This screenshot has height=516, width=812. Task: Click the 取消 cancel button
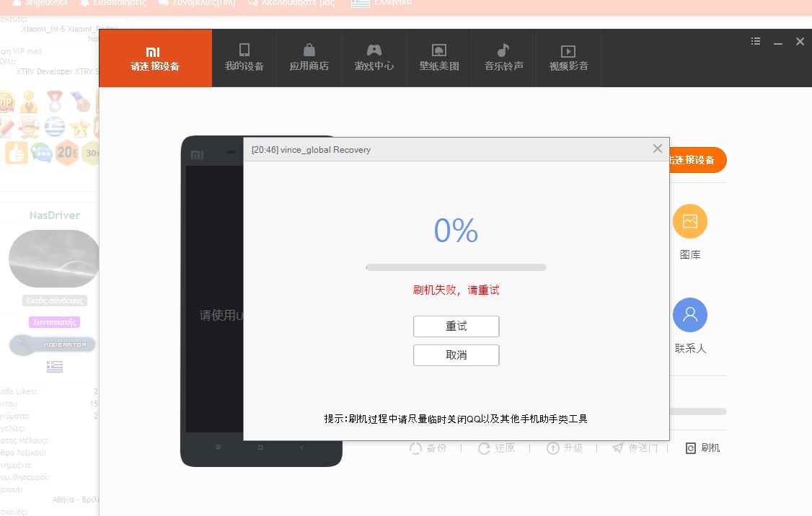coord(456,355)
